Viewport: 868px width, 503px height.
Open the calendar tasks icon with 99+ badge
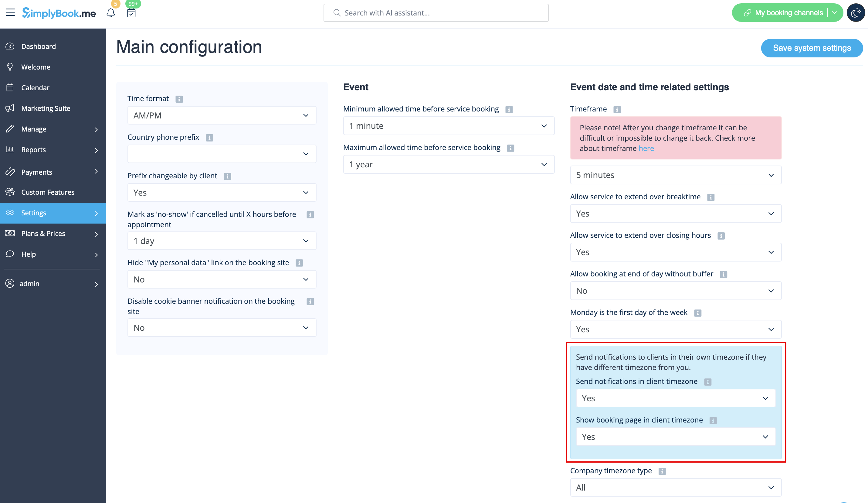point(131,13)
